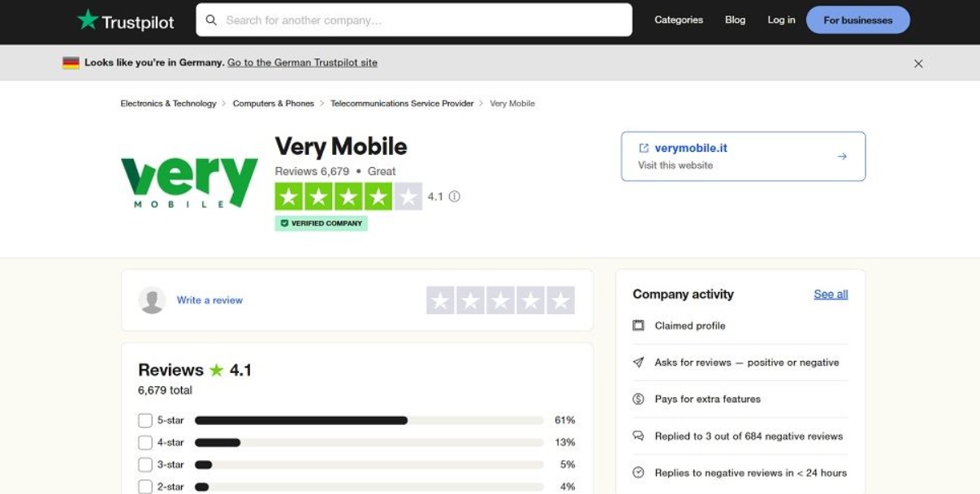The width and height of the screenshot is (980, 494).
Task: Click the external link icon beside verymobile.it
Action: tap(644, 148)
